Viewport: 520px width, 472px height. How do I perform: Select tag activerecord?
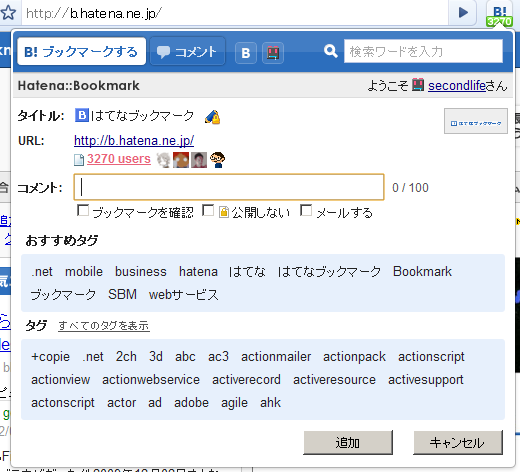click(x=246, y=380)
